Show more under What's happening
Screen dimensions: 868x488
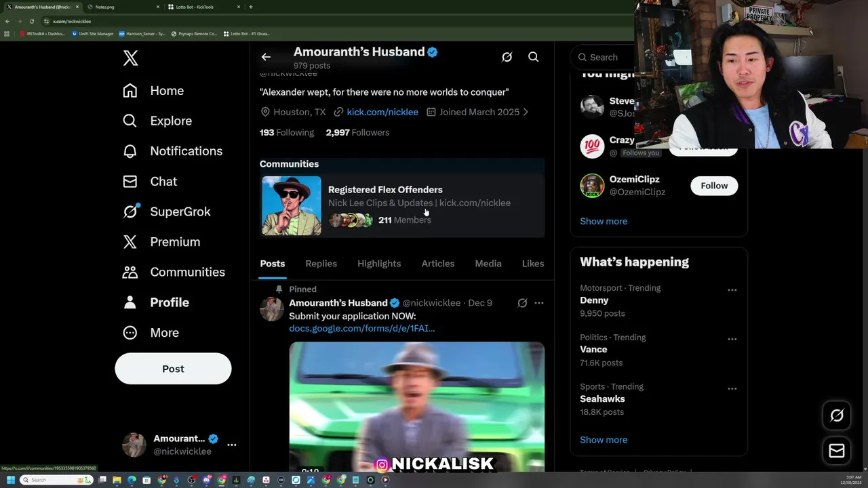click(604, 440)
